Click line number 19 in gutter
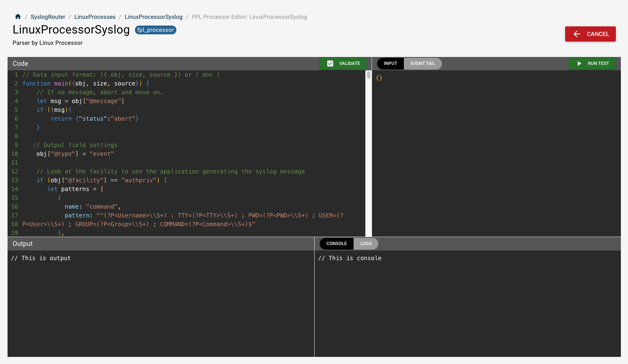The height and width of the screenshot is (364, 628). tap(15, 233)
